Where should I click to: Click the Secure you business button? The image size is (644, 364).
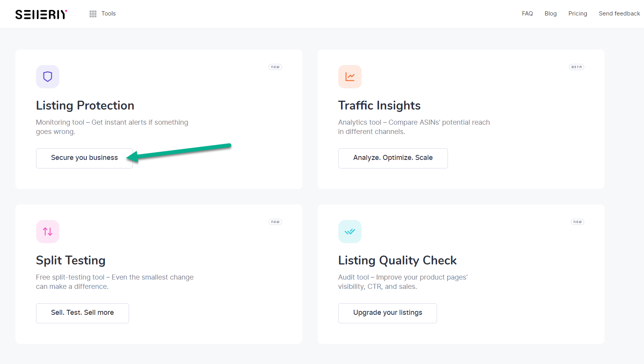coord(84,158)
